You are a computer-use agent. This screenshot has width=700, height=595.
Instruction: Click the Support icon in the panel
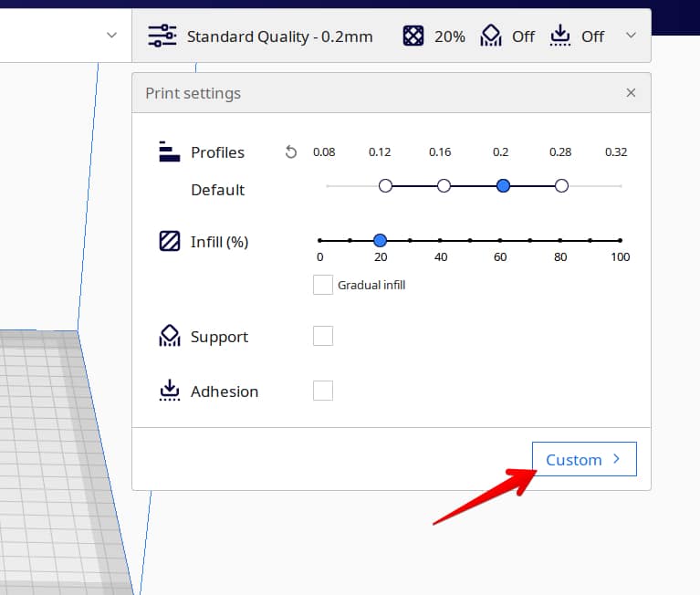tap(169, 336)
